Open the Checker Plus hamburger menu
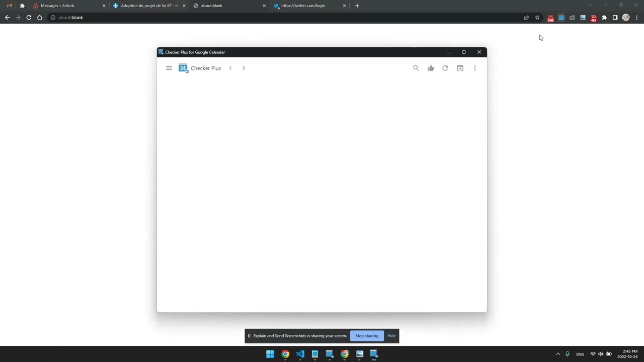The width and height of the screenshot is (644, 362). [x=169, y=68]
